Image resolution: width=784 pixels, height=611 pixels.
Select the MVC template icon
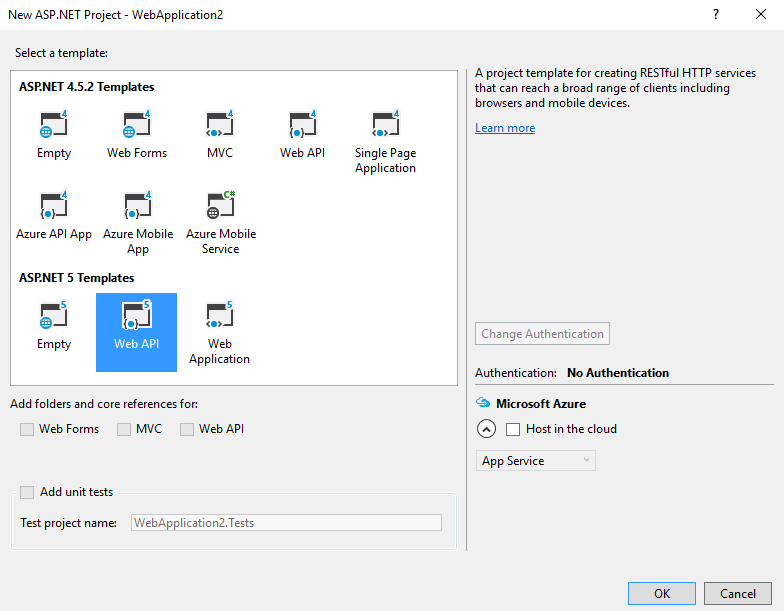220,124
